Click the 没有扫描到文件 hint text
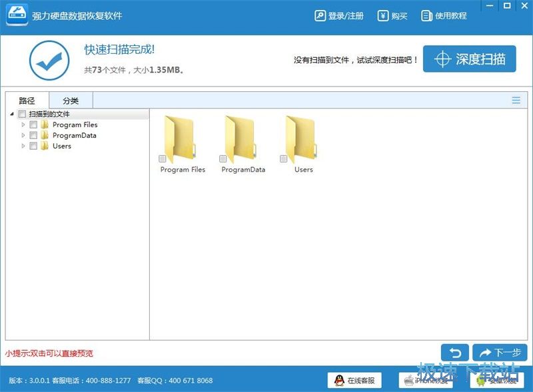Image resolution: width=533 pixels, height=392 pixels. coord(355,60)
